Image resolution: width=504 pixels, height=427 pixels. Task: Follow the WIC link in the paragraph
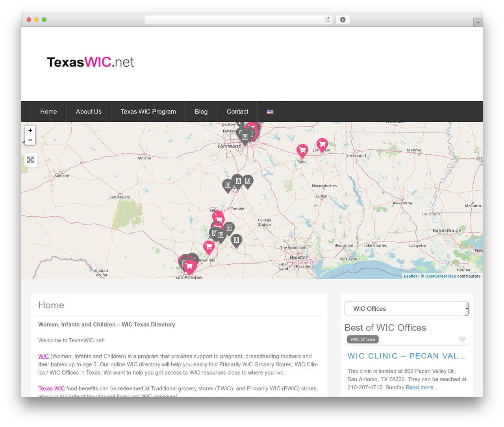(x=43, y=356)
